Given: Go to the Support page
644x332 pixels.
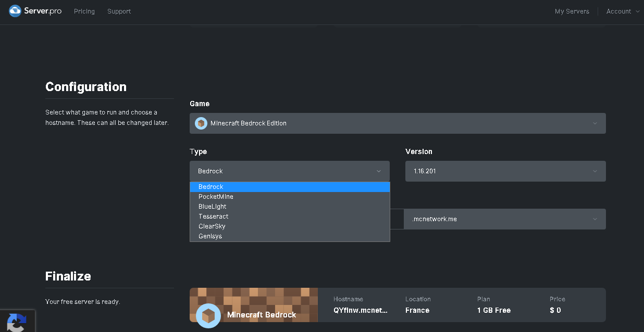Looking at the screenshot, I should click(x=119, y=11).
